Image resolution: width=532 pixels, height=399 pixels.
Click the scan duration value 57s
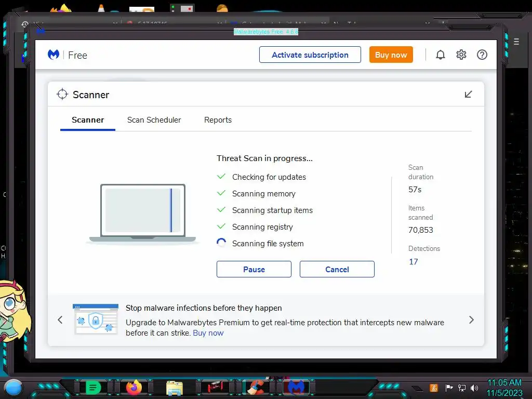pos(415,190)
